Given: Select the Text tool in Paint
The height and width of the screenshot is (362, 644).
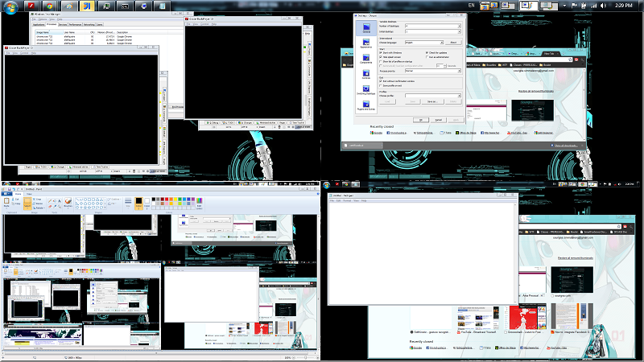Looking at the screenshot, I should pos(59,200).
